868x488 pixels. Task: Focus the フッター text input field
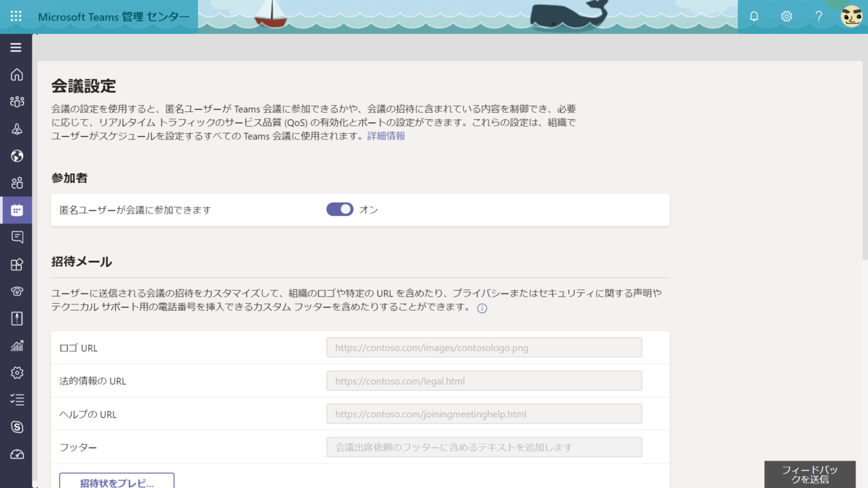(484, 448)
